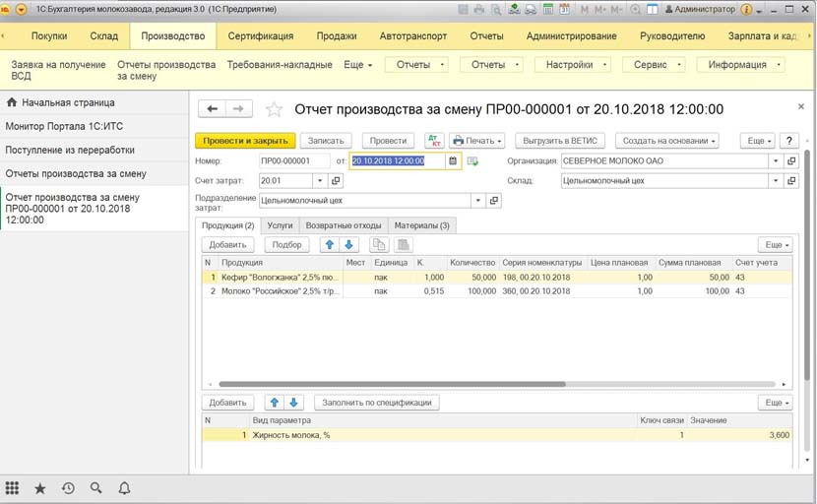
Task: Move product row up with blue arrow
Action: click(330, 245)
